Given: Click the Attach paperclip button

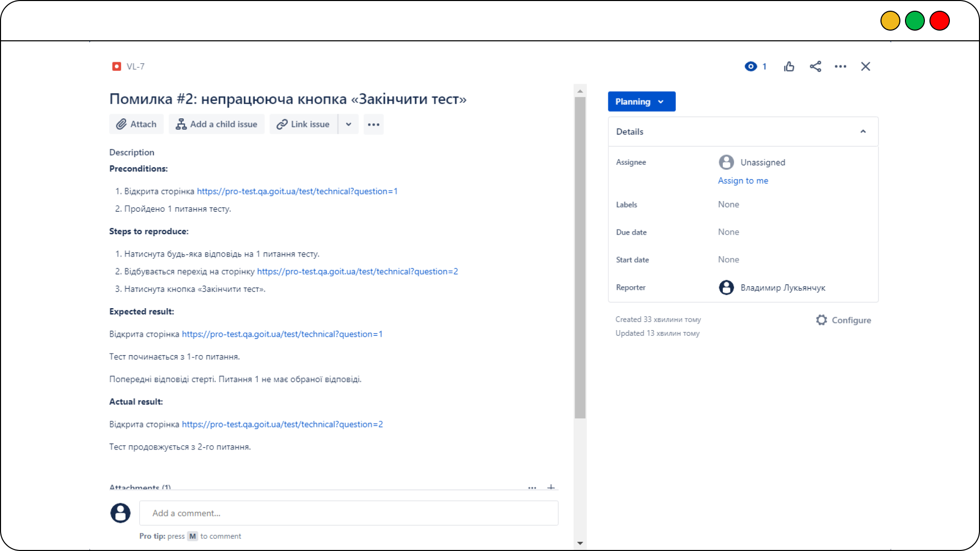Looking at the screenshot, I should pyautogui.click(x=136, y=124).
